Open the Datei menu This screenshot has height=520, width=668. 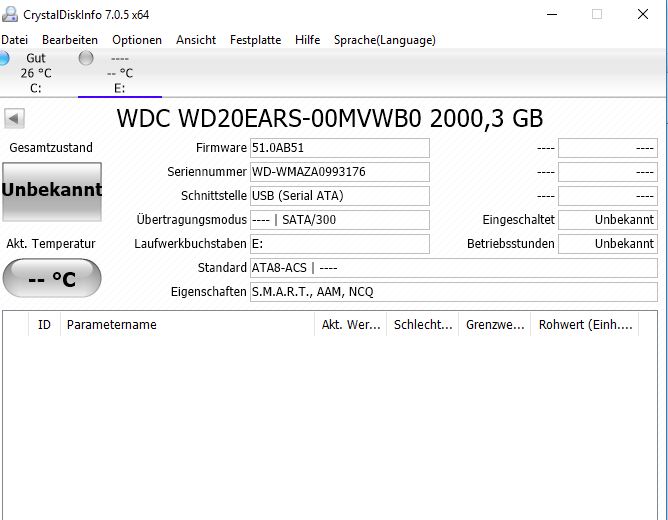14,40
